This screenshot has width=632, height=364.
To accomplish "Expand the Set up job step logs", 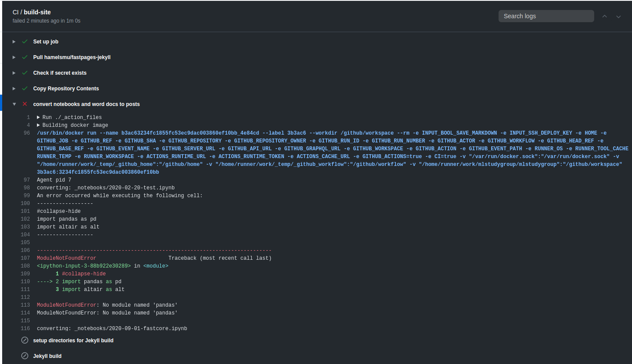I will (13, 41).
